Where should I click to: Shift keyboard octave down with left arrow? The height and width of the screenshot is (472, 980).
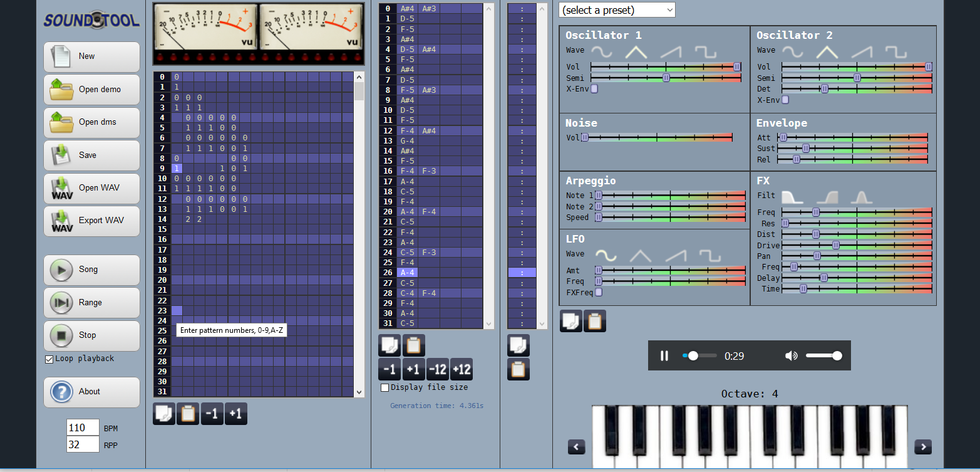(x=577, y=447)
